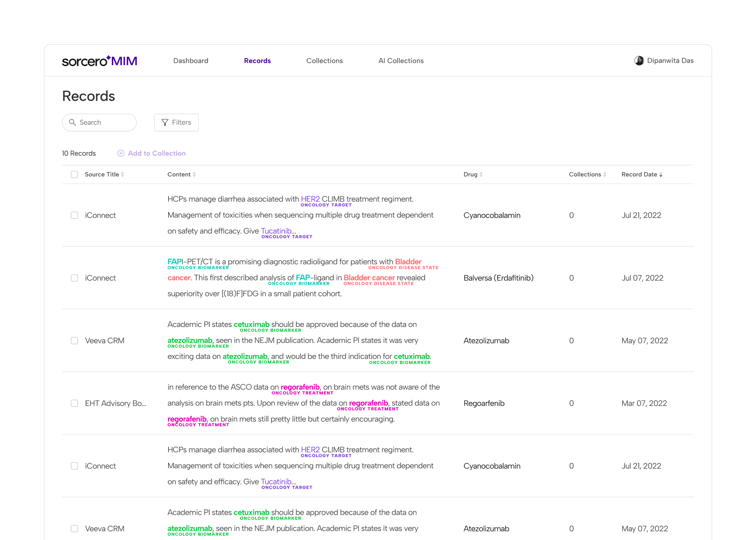Check the first Veeva CRM Atezolizumab row
This screenshot has width=756, height=540.
[75, 341]
